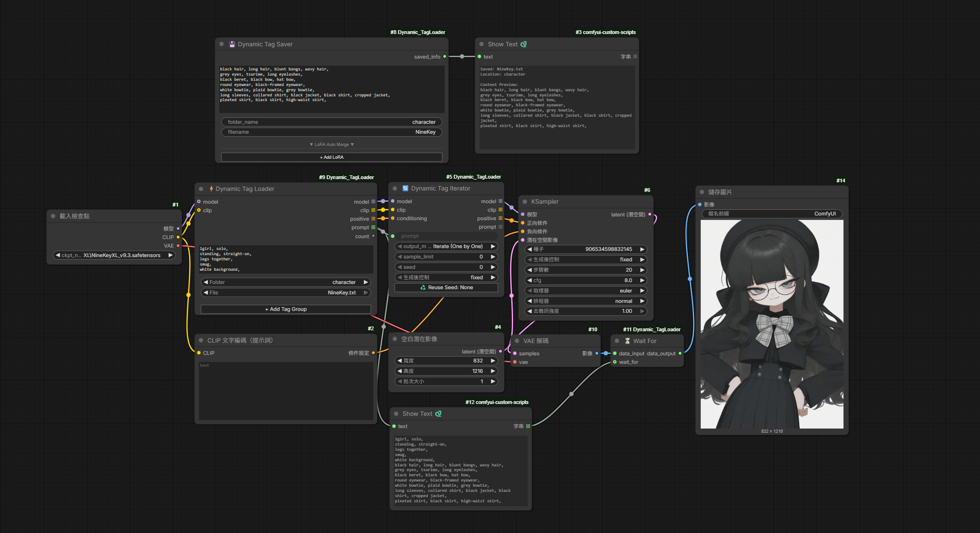Focus the empty text box in CLIP 文字編碼
Viewport: 980px width, 533px height.
(286, 391)
